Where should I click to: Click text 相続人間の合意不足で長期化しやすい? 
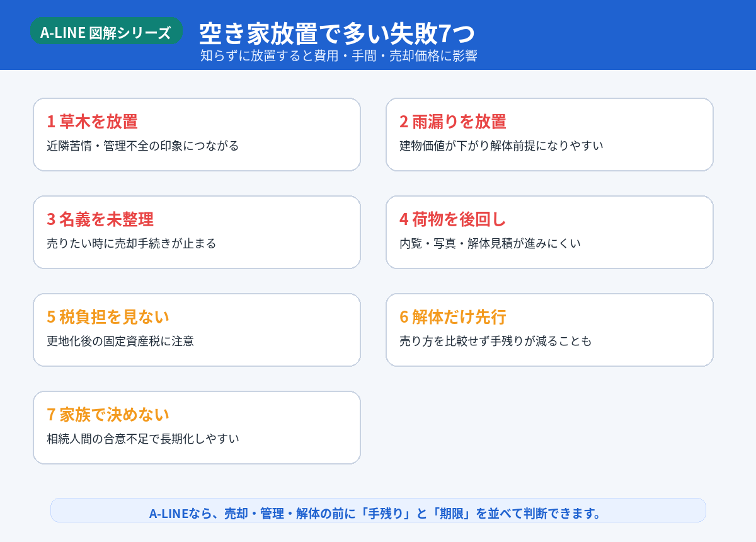point(143,439)
